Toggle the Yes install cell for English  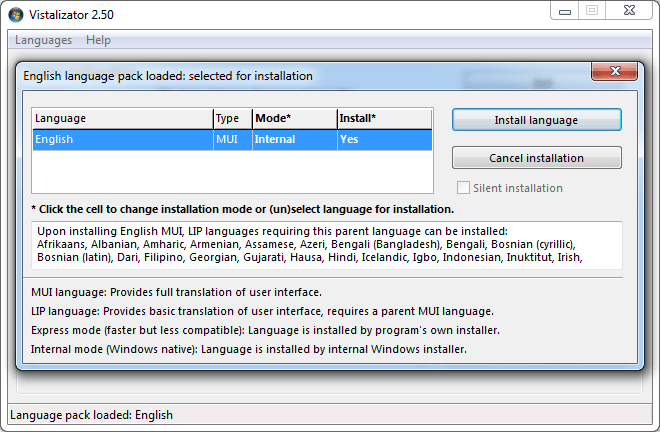point(383,140)
